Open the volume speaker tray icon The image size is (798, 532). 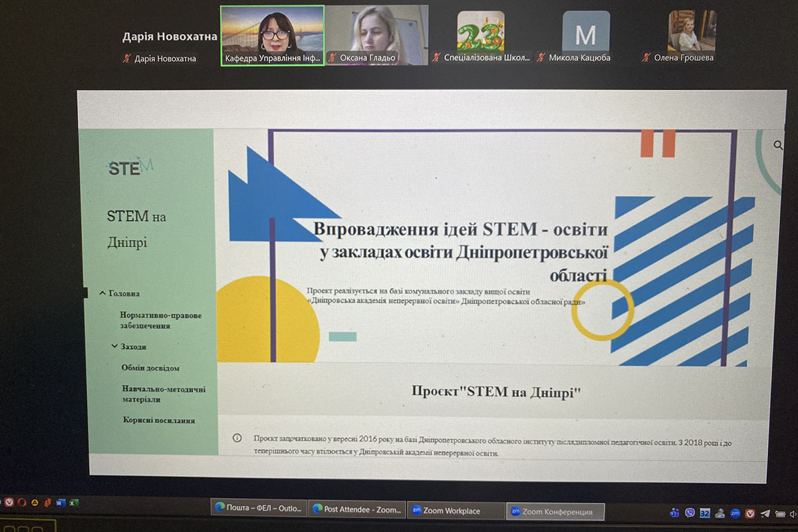(793, 514)
